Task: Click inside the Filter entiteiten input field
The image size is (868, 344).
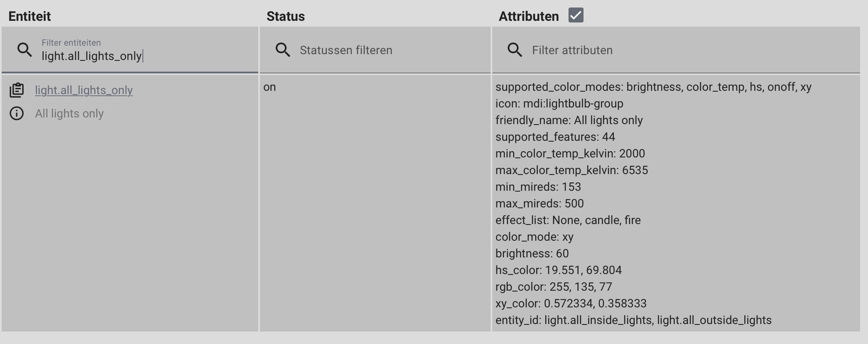Action: click(125, 54)
